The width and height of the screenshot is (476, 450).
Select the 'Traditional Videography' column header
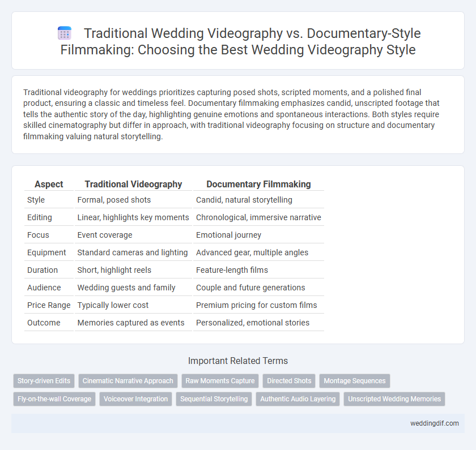(x=133, y=184)
